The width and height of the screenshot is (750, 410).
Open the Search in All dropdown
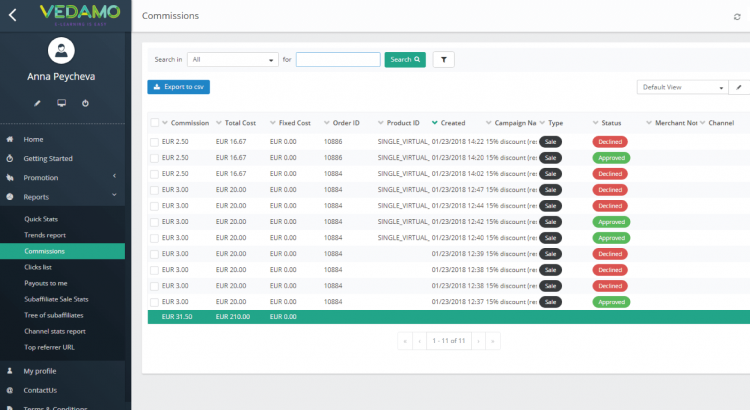233,60
